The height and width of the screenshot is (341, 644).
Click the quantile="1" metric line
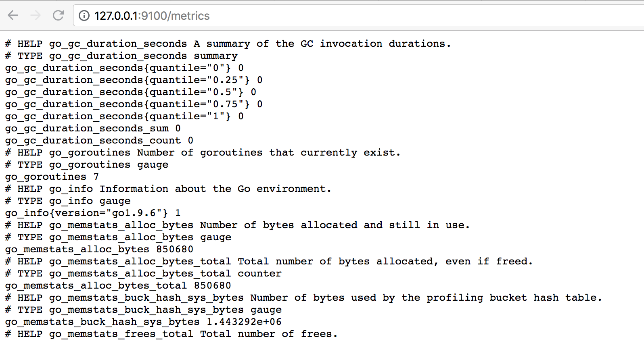pyautogui.click(x=124, y=116)
